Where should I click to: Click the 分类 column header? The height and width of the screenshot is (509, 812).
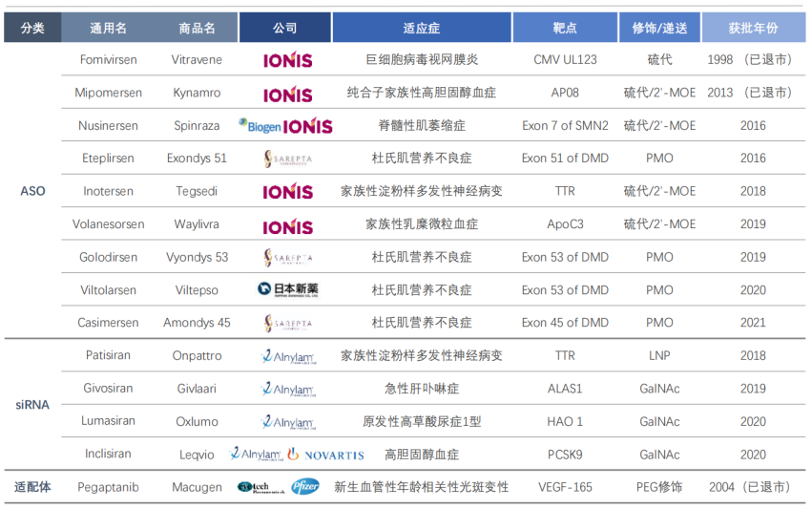coord(32,28)
